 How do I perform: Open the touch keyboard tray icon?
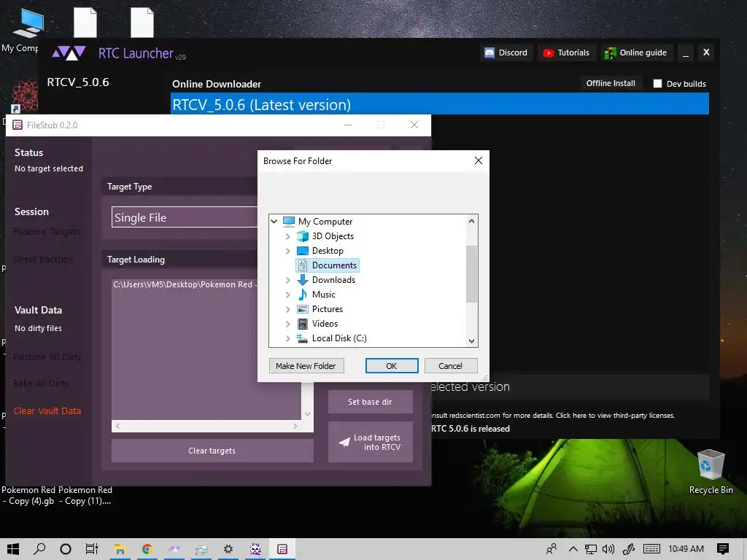tap(651, 549)
